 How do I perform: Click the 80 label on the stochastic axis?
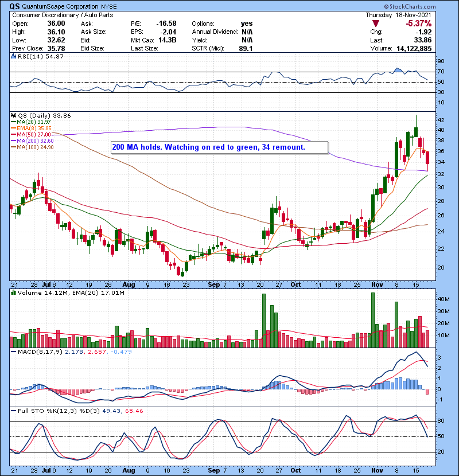(x=441, y=421)
